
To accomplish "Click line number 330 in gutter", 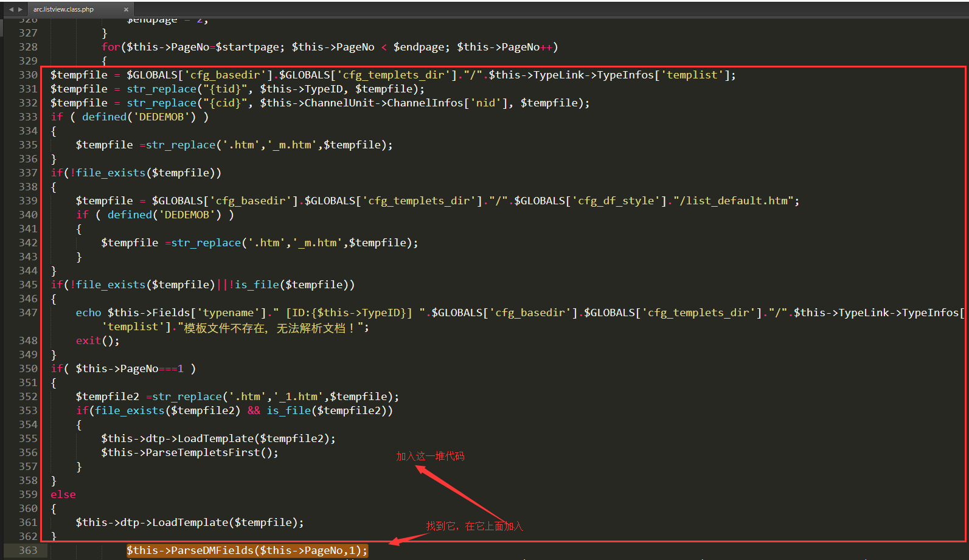I will tap(28, 75).
